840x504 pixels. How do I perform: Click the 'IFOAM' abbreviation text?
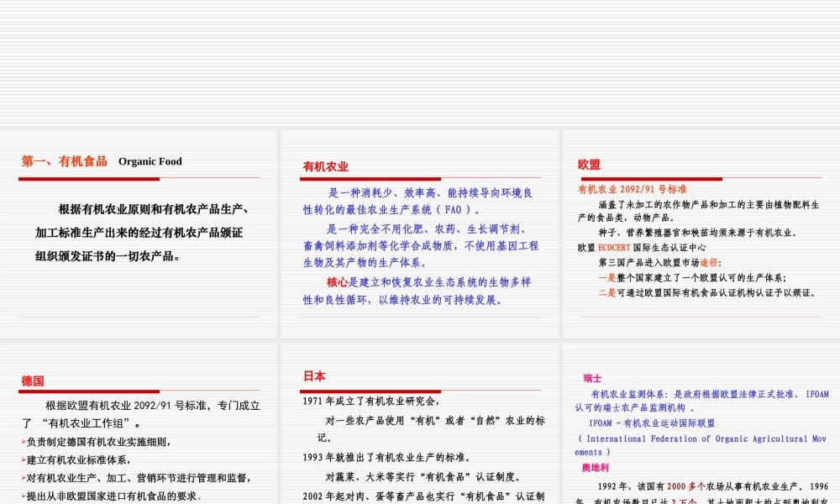tap(601, 423)
